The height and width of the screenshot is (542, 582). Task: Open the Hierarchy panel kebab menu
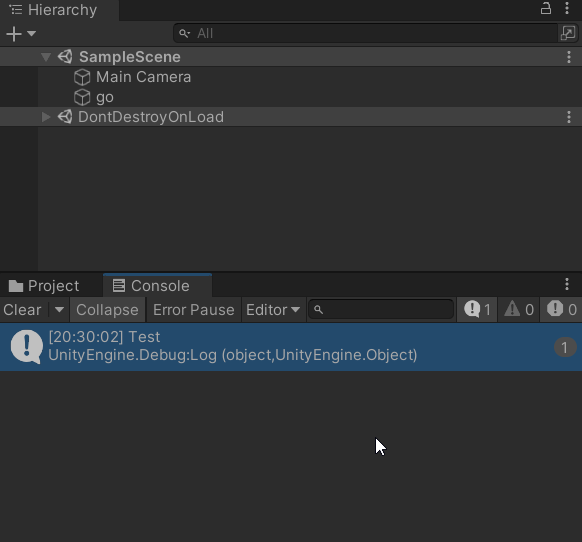pos(567,8)
